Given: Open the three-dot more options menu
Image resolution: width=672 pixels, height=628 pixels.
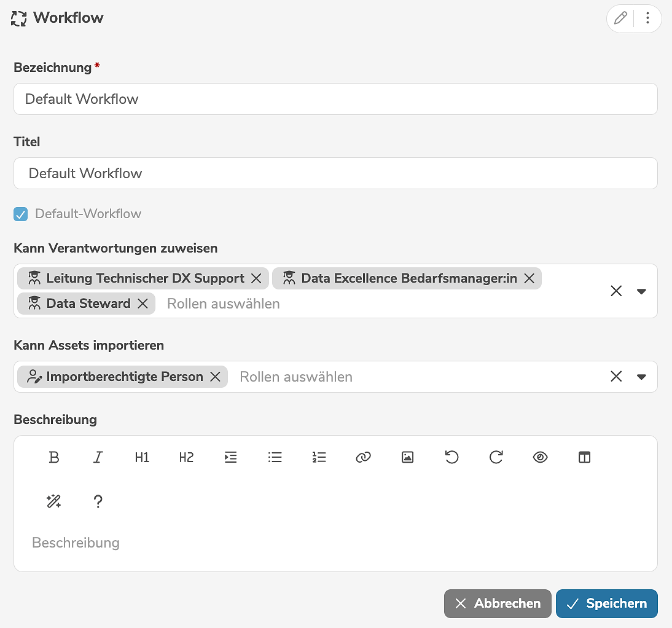Looking at the screenshot, I should click(647, 18).
